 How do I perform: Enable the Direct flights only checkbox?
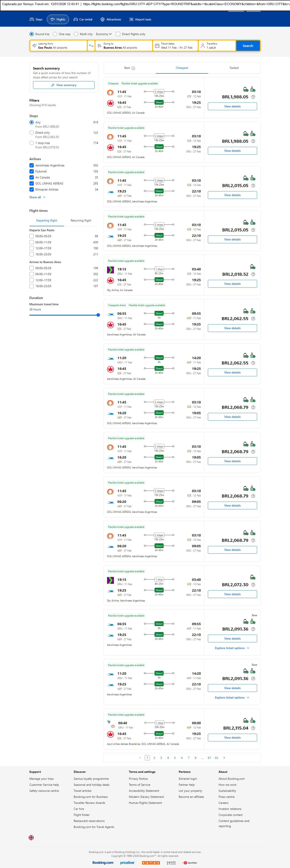(x=118, y=34)
